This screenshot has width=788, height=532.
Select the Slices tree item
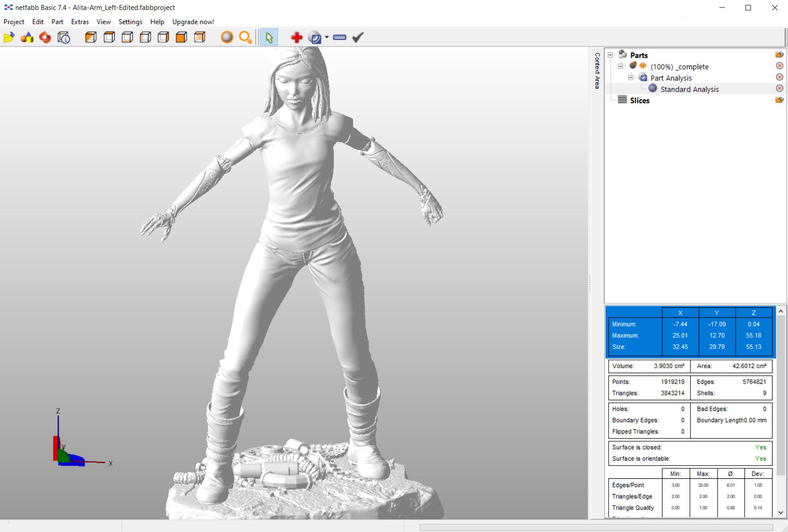640,100
